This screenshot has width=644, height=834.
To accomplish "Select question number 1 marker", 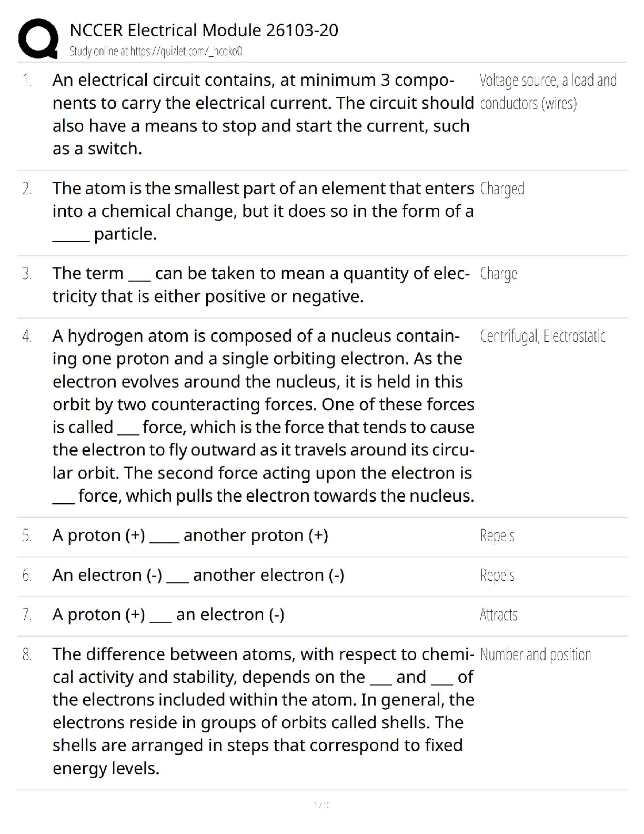I will point(27,81).
